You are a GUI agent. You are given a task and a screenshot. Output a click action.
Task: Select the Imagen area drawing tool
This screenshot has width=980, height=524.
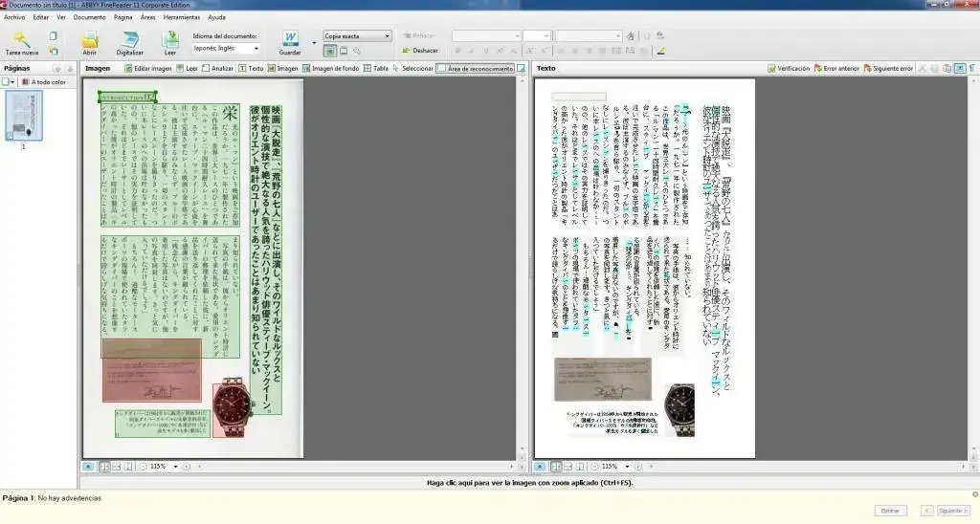point(282,68)
